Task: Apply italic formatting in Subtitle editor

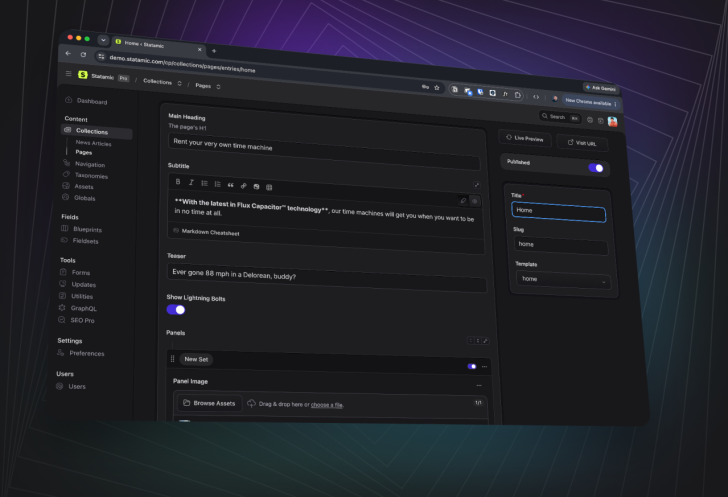Action: coord(191,183)
